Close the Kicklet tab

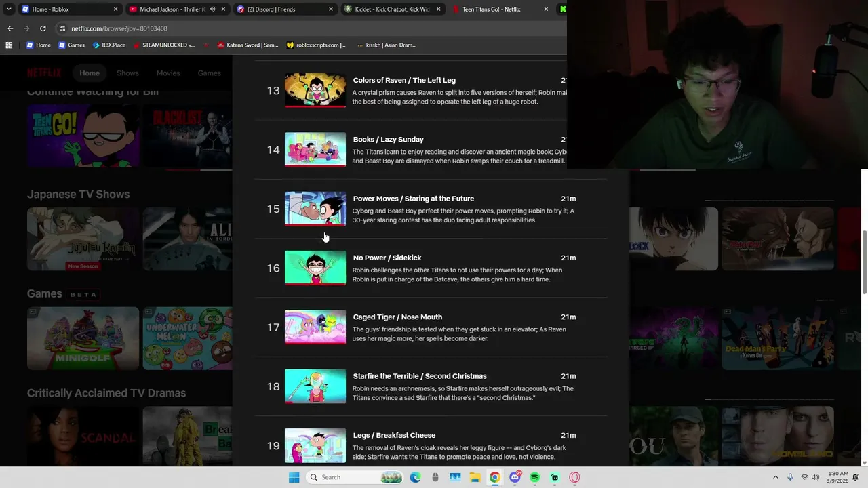pos(438,9)
